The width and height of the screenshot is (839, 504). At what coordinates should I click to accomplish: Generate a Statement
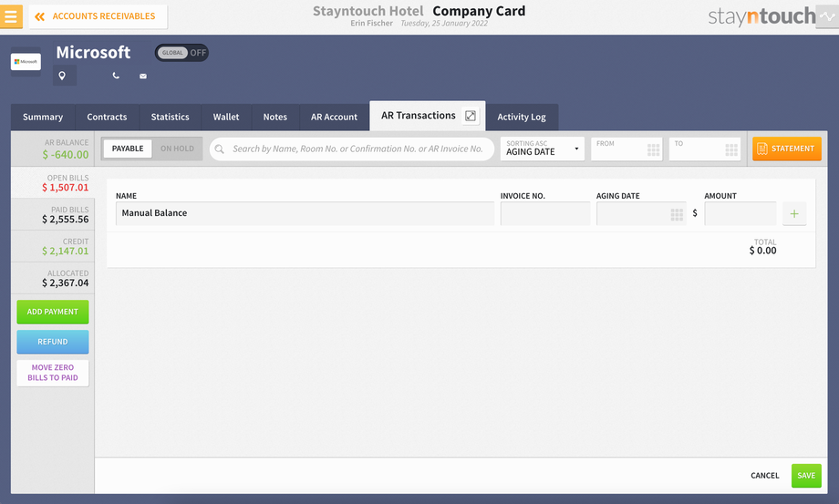[x=786, y=149]
